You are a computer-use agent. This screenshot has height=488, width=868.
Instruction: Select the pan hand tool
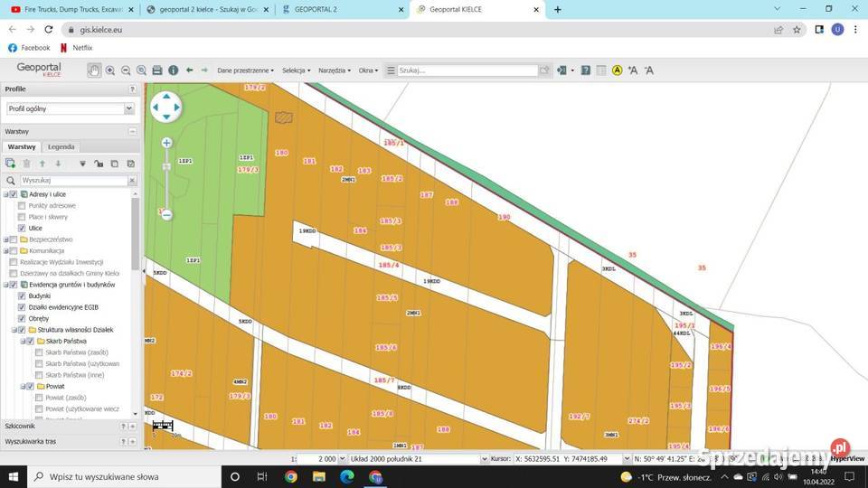click(x=94, y=70)
